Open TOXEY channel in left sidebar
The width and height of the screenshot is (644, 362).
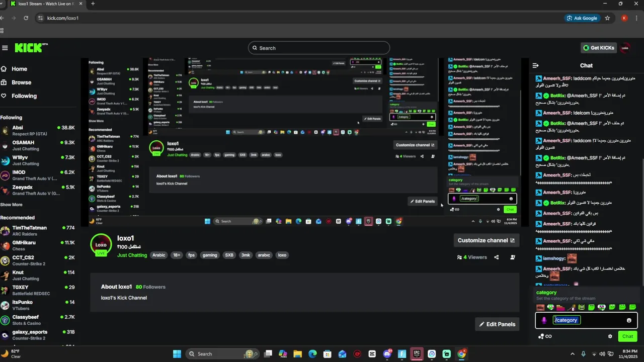[x=38, y=290]
